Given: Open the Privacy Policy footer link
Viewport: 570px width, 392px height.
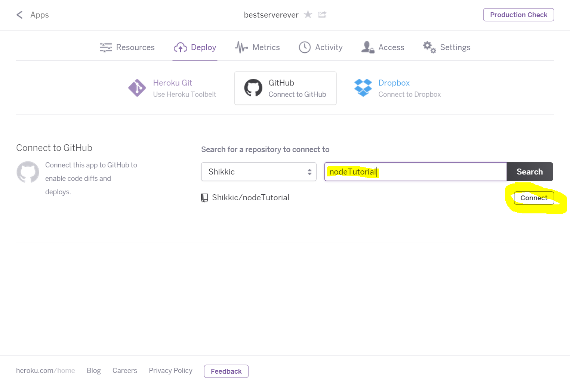Looking at the screenshot, I should (x=170, y=371).
